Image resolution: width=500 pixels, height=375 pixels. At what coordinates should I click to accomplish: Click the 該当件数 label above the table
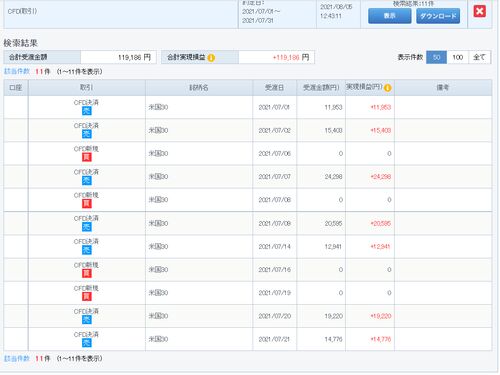pos(17,71)
